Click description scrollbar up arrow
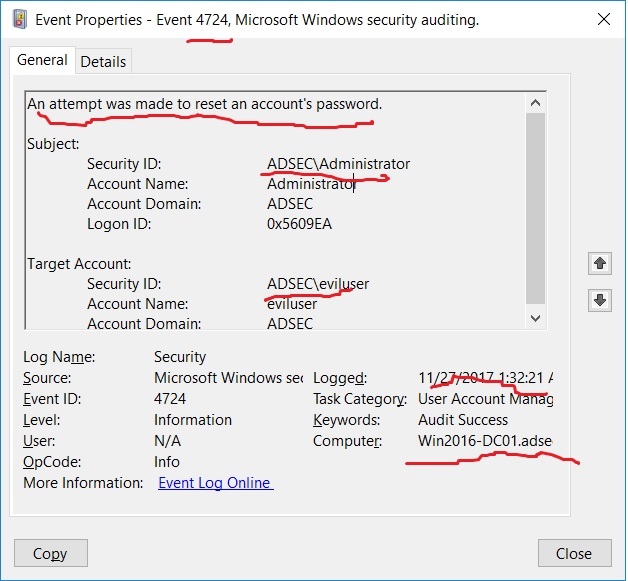The width and height of the screenshot is (628, 581). (x=536, y=102)
